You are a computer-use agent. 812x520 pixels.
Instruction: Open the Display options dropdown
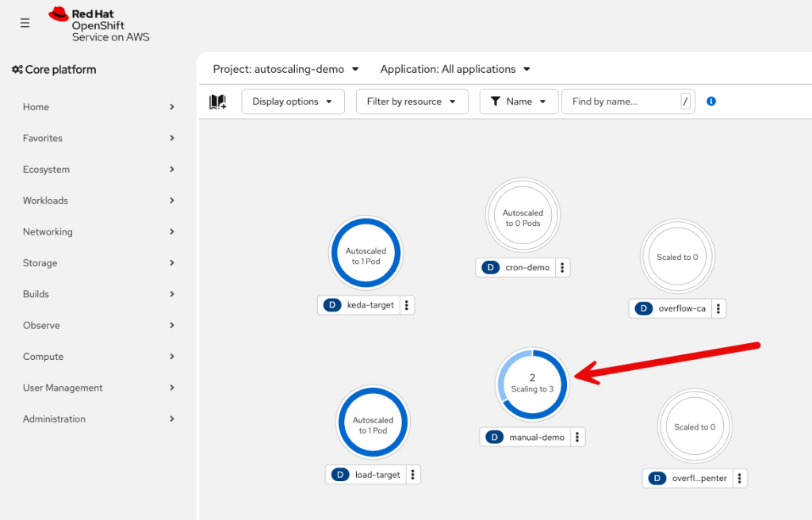[293, 101]
